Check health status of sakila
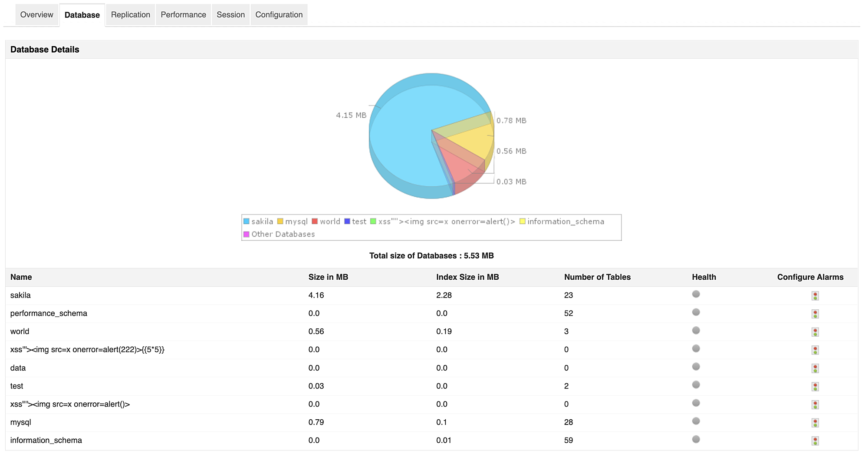Image resolution: width=868 pixels, height=454 pixels. (696, 294)
